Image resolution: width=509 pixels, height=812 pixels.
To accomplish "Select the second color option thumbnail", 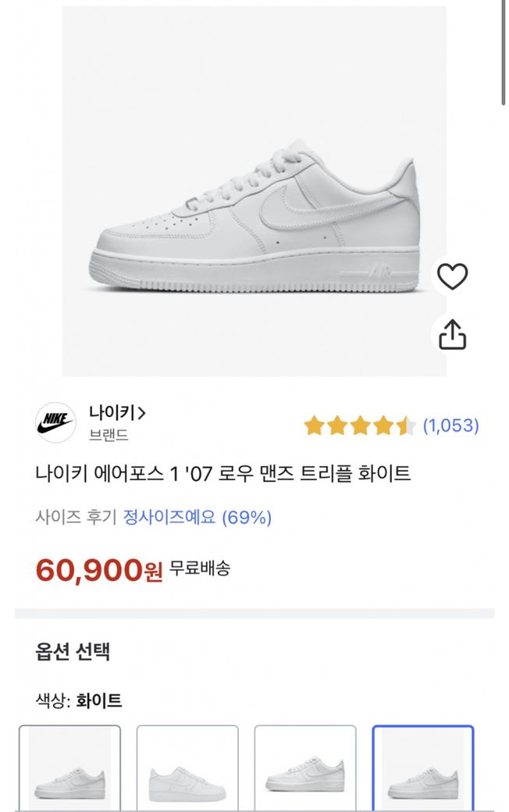I will (187, 769).
